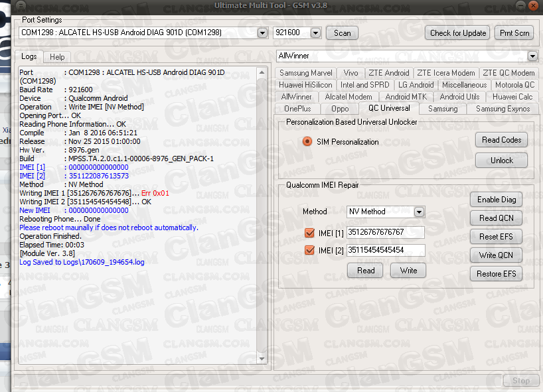
Task: Click the Prnt Scrn button
Action: pyautogui.click(x=514, y=33)
